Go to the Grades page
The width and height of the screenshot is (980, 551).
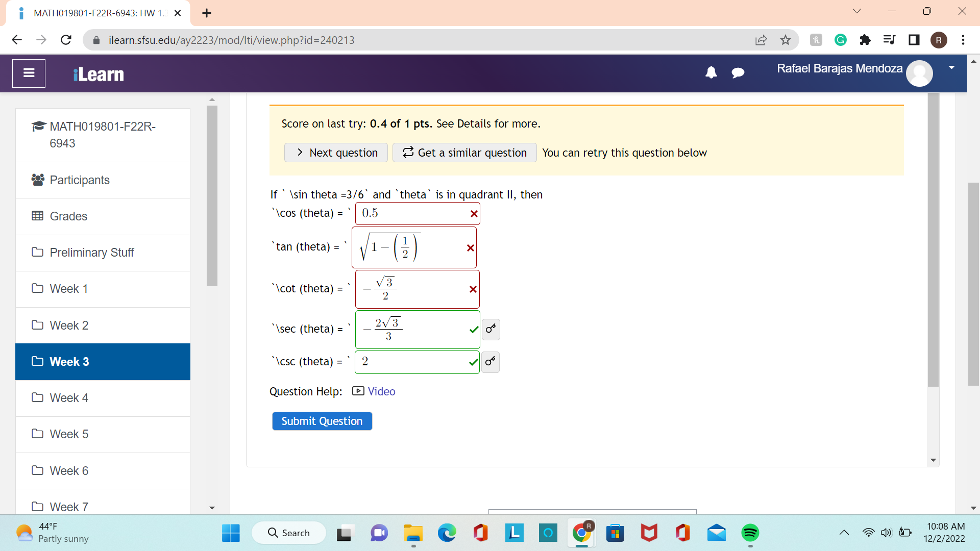pyautogui.click(x=68, y=216)
